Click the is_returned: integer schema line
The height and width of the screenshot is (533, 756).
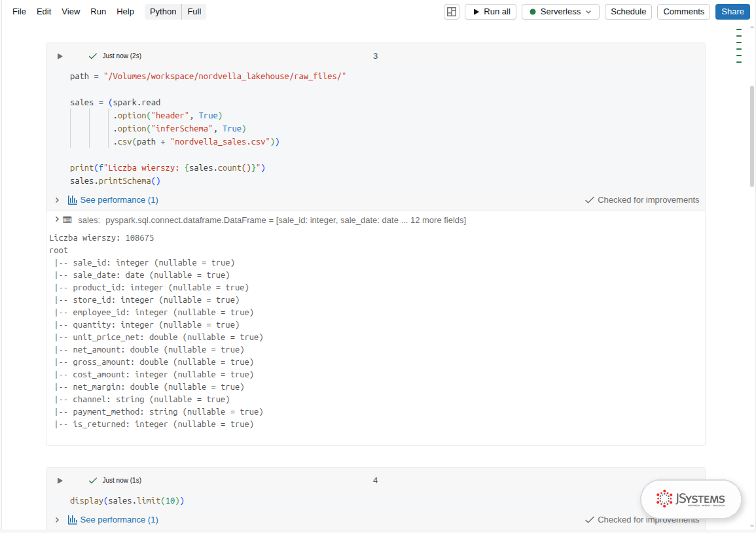coord(154,424)
